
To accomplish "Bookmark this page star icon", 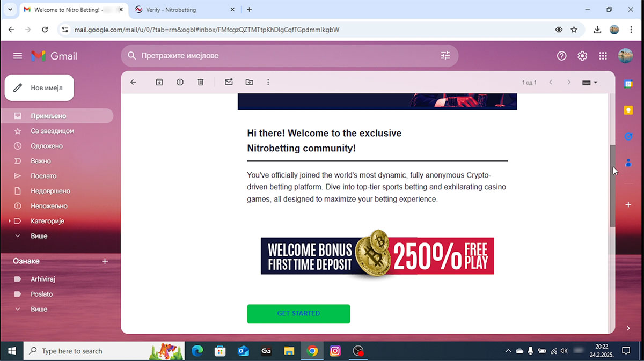I will tap(574, 30).
